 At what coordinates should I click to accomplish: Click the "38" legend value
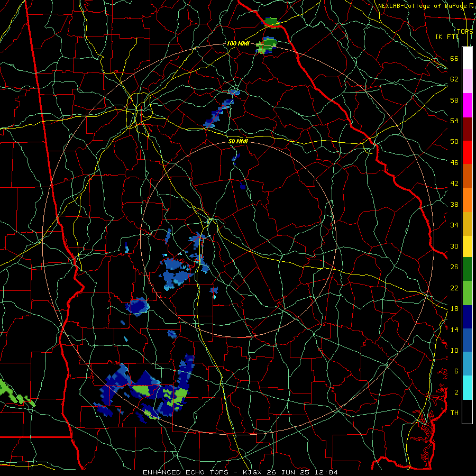454,204
